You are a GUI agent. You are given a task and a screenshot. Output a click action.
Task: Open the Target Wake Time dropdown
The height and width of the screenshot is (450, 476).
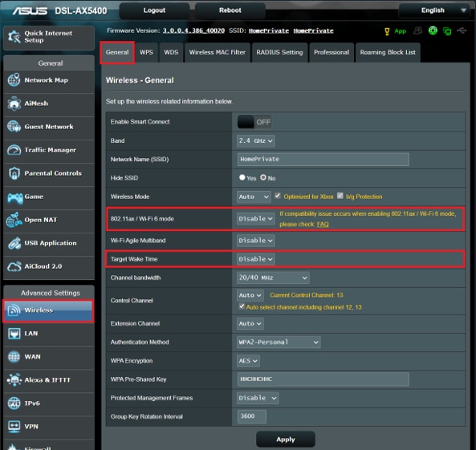point(255,259)
